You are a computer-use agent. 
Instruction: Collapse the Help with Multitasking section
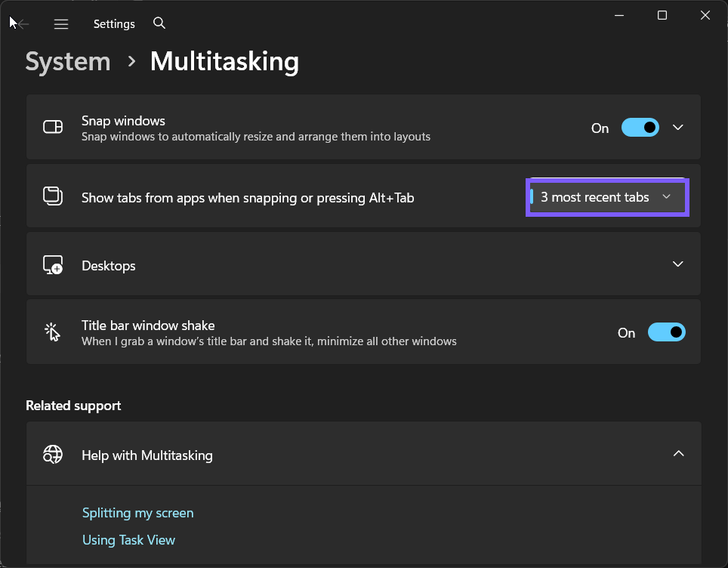click(678, 453)
